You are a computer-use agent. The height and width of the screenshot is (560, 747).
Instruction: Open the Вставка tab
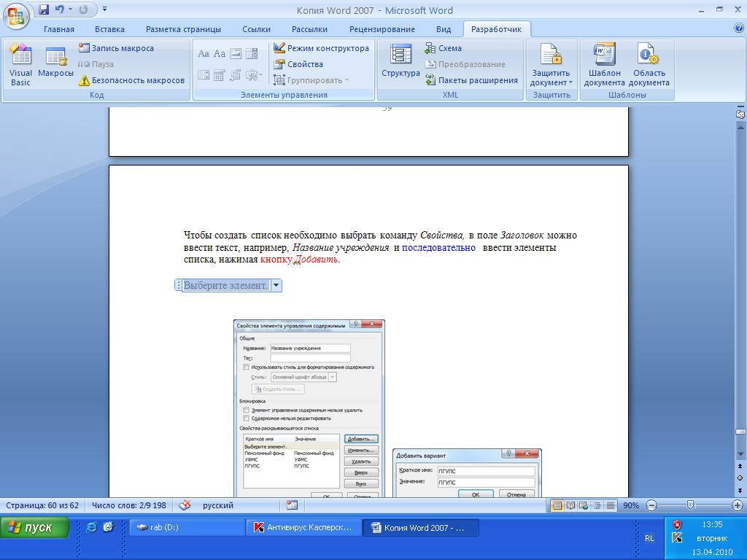(109, 29)
